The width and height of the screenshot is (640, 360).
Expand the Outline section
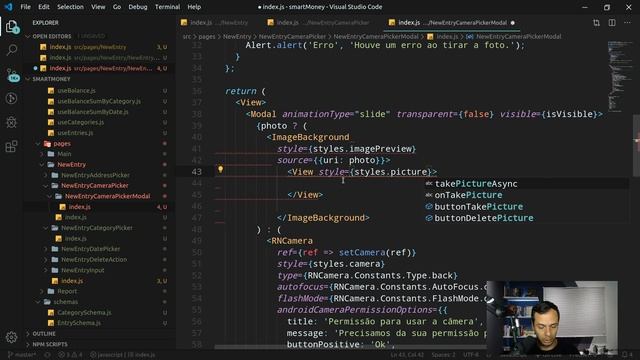coord(100,334)
